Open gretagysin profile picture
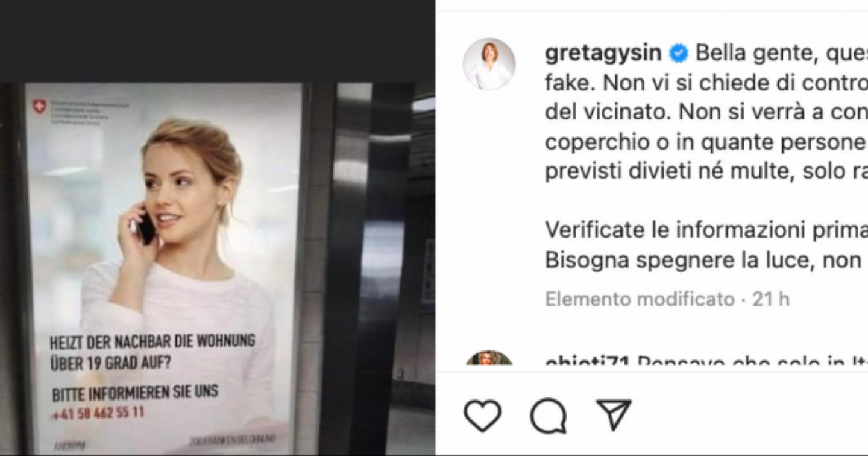This screenshot has height=456, width=868. [x=489, y=64]
